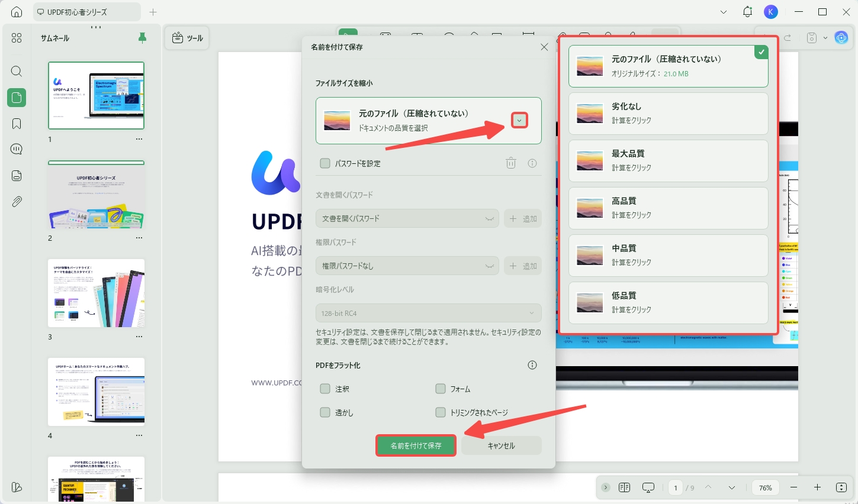Select page 3 thumbnail

(x=96, y=293)
